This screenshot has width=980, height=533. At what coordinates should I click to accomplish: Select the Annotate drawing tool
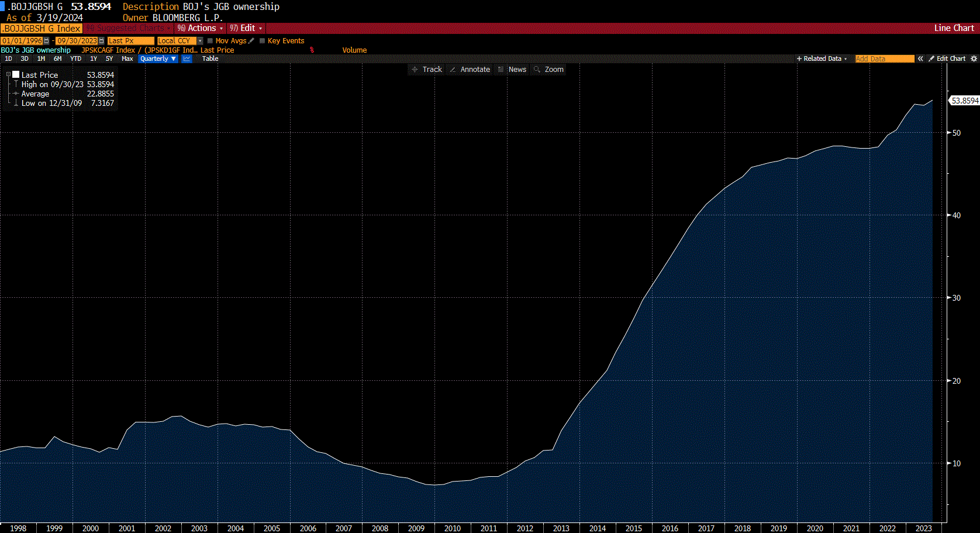tap(470, 70)
